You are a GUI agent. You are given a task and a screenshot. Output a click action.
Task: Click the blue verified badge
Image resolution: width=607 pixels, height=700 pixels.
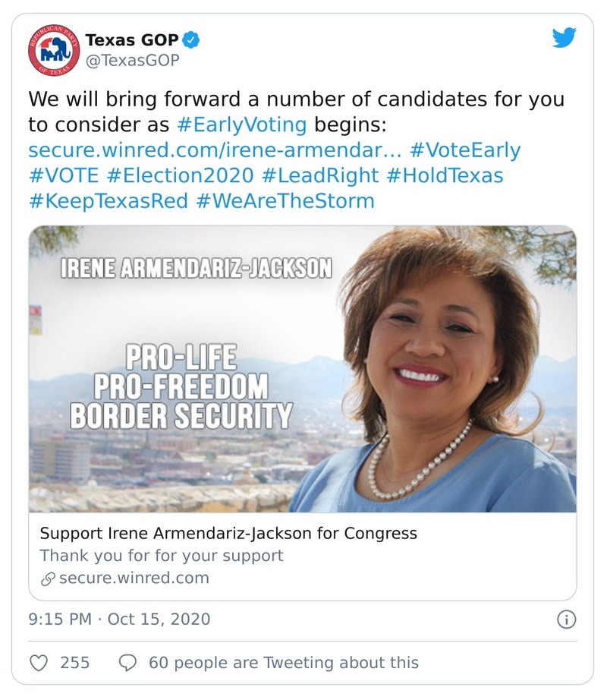pos(193,39)
